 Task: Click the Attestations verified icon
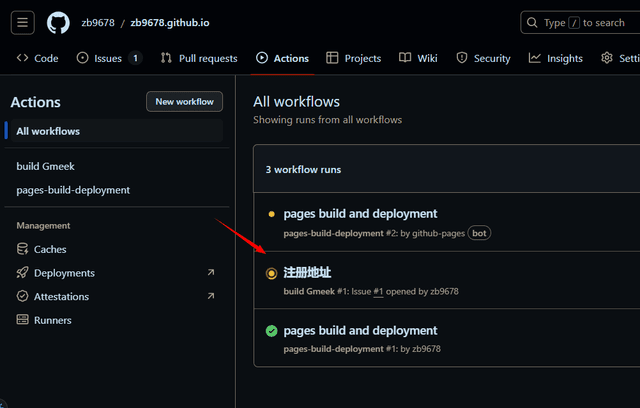click(23, 297)
